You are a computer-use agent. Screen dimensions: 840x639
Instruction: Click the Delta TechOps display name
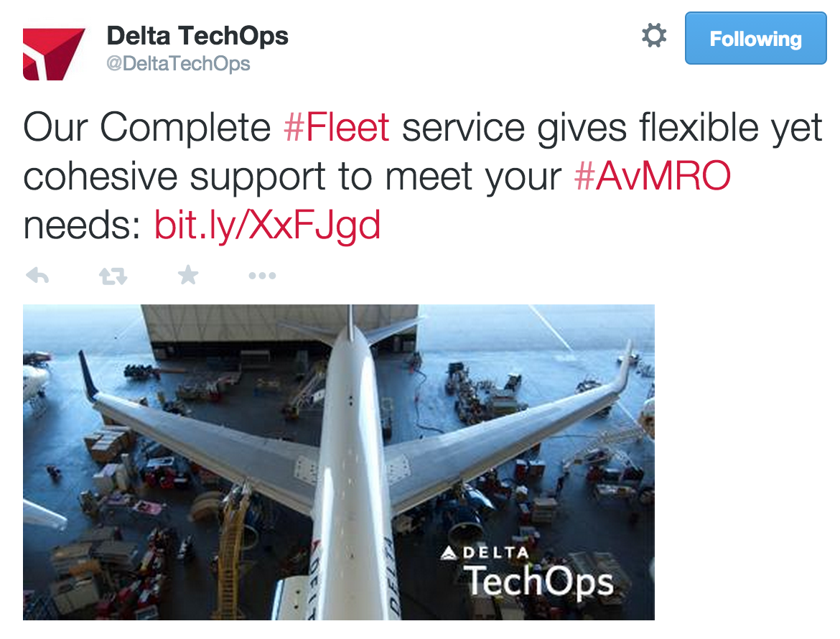(x=197, y=36)
